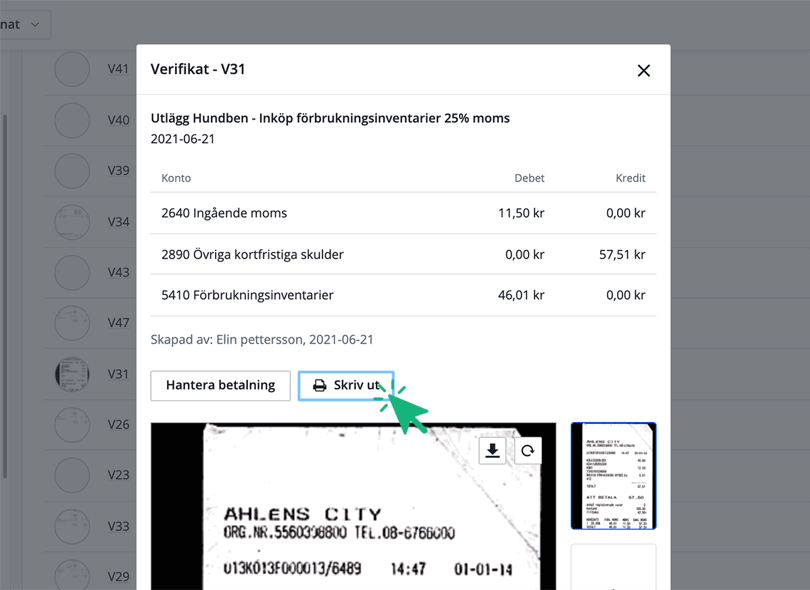Expand the chevron next to the top-left label

(x=37, y=24)
